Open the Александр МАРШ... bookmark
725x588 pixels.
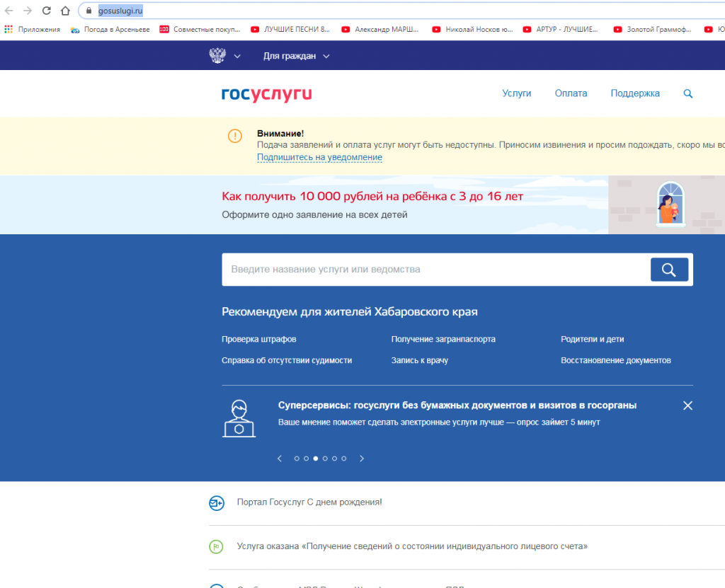click(x=379, y=29)
